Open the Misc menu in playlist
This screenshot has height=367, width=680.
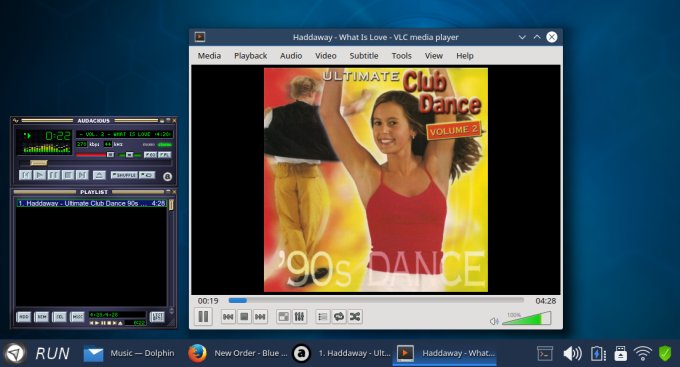(x=77, y=317)
